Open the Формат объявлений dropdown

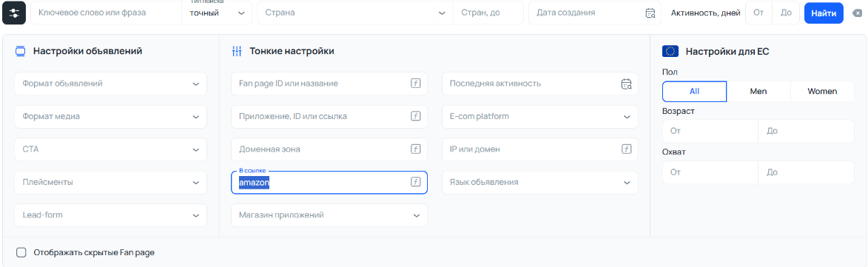click(111, 84)
